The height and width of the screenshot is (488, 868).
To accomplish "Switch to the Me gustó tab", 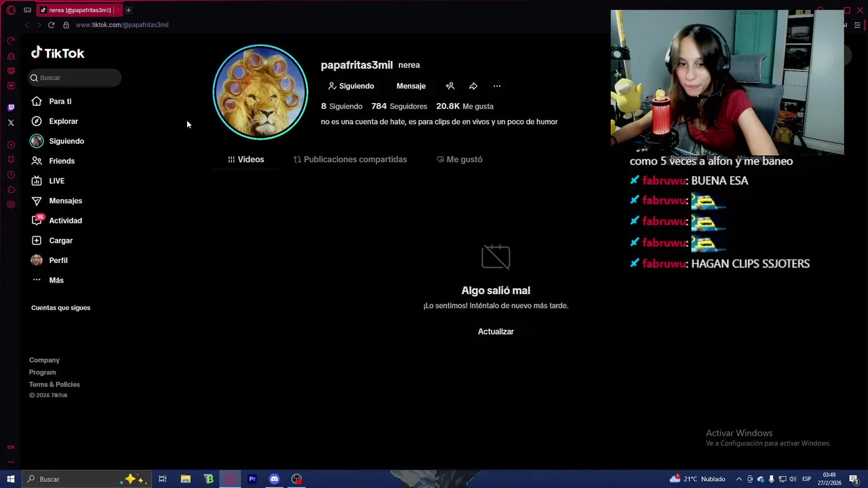I will (x=459, y=159).
